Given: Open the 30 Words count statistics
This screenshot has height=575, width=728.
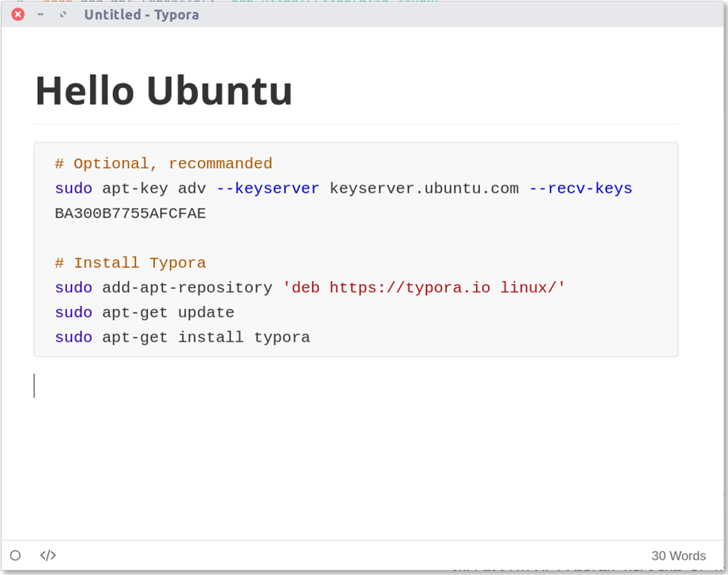Looking at the screenshot, I should [x=678, y=556].
